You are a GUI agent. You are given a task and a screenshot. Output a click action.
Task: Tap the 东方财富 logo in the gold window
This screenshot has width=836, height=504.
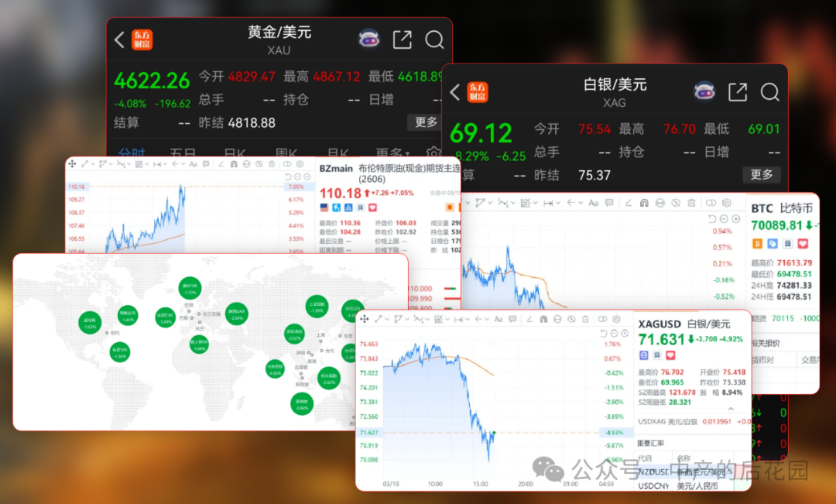pyautogui.click(x=142, y=39)
